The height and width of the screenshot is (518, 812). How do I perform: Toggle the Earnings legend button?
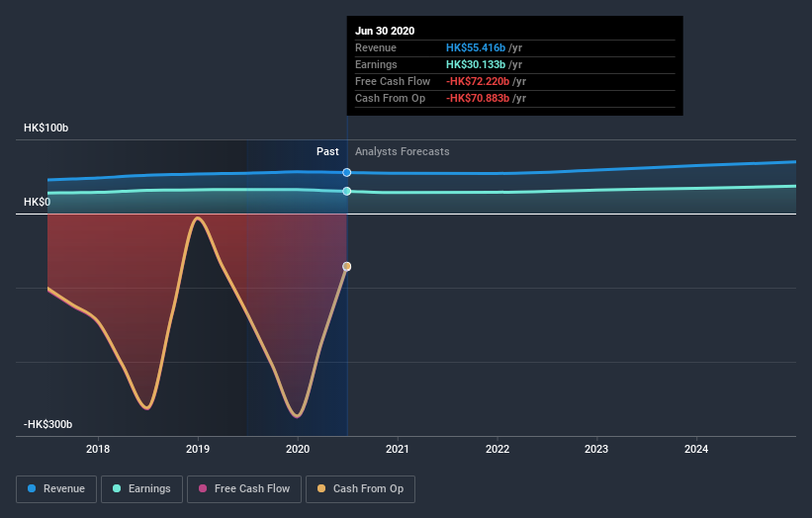[141, 489]
